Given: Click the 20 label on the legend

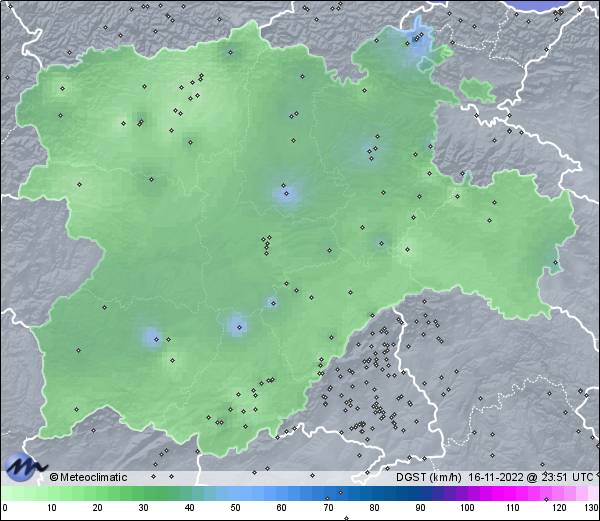Looking at the screenshot, I should (98, 508).
